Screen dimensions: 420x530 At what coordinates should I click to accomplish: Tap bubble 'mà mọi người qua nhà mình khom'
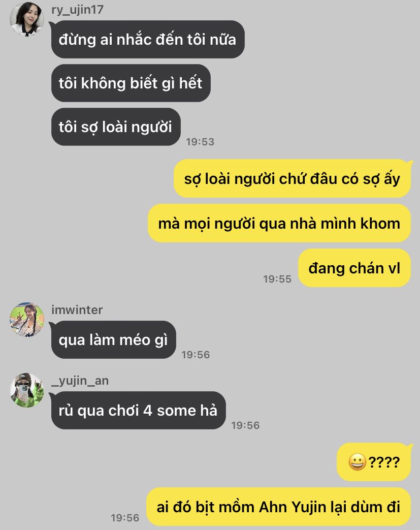click(x=279, y=223)
